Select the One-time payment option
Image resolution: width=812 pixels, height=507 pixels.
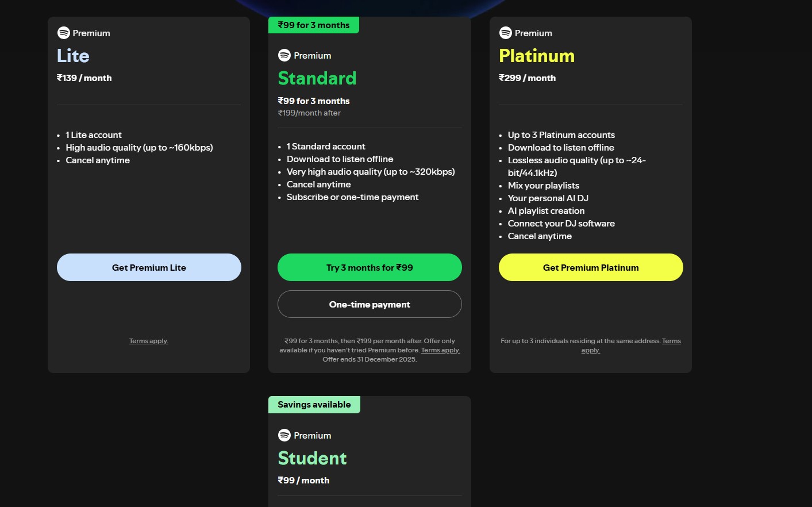[x=370, y=304]
